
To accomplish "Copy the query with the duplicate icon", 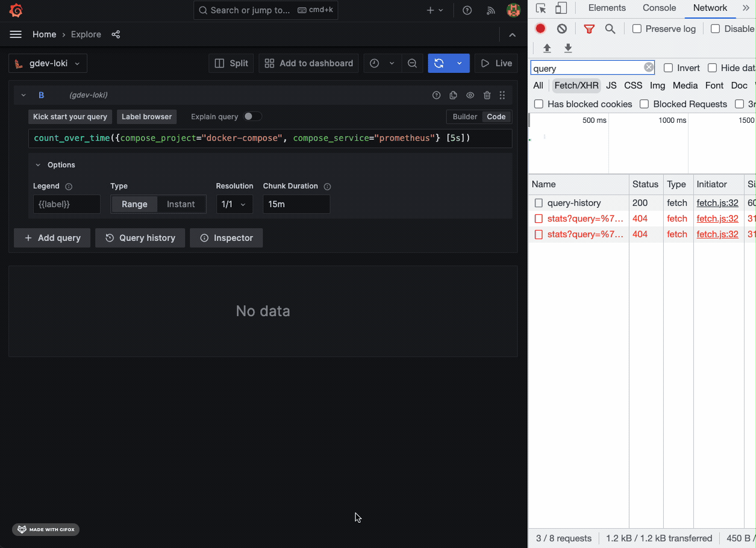I will (x=453, y=95).
